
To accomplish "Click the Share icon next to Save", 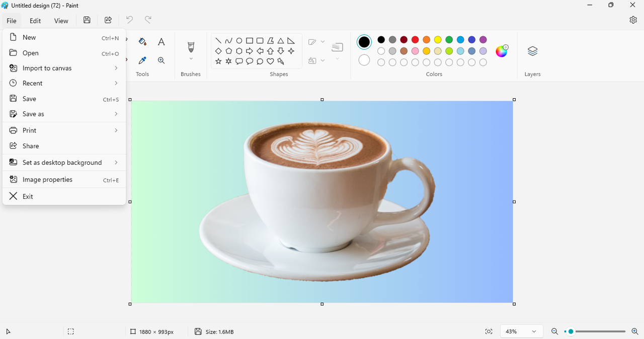I will [x=108, y=20].
